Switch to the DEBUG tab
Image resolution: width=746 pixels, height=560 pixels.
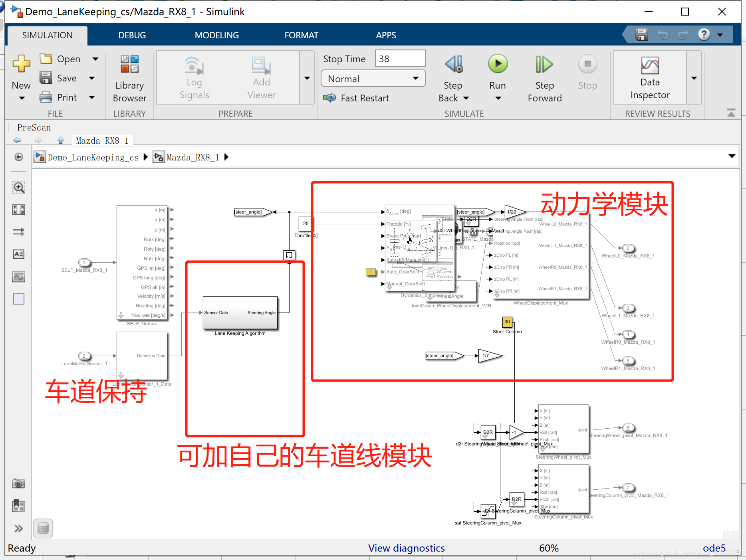(x=132, y=35)
